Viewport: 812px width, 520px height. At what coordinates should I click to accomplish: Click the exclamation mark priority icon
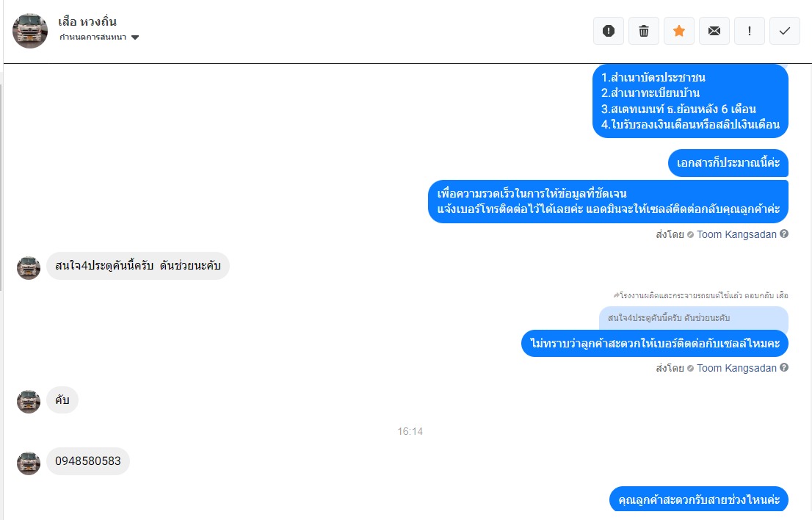pos(750,31)
